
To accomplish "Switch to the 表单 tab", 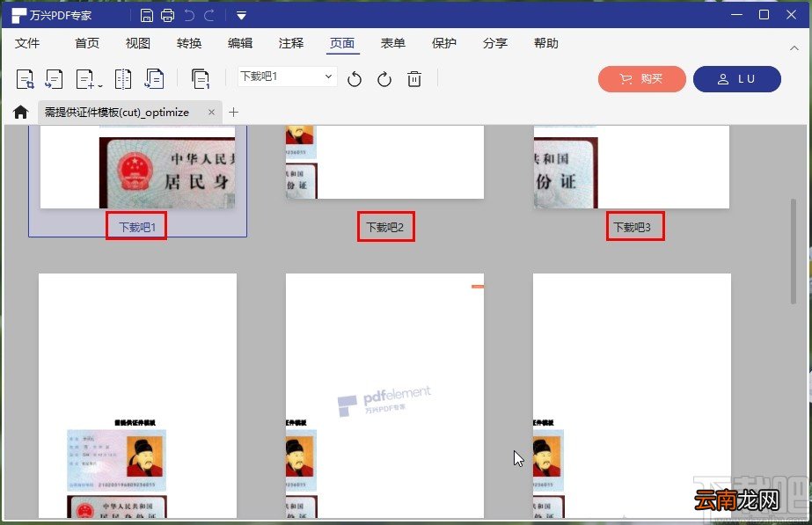I will pyautogui.click(x=393, y=43).
